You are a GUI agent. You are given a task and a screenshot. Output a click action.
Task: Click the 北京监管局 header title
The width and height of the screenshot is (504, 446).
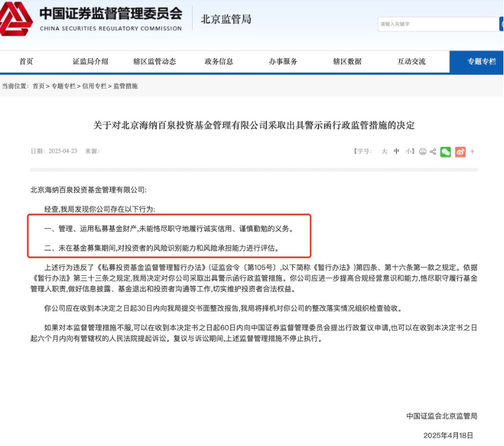226,19
